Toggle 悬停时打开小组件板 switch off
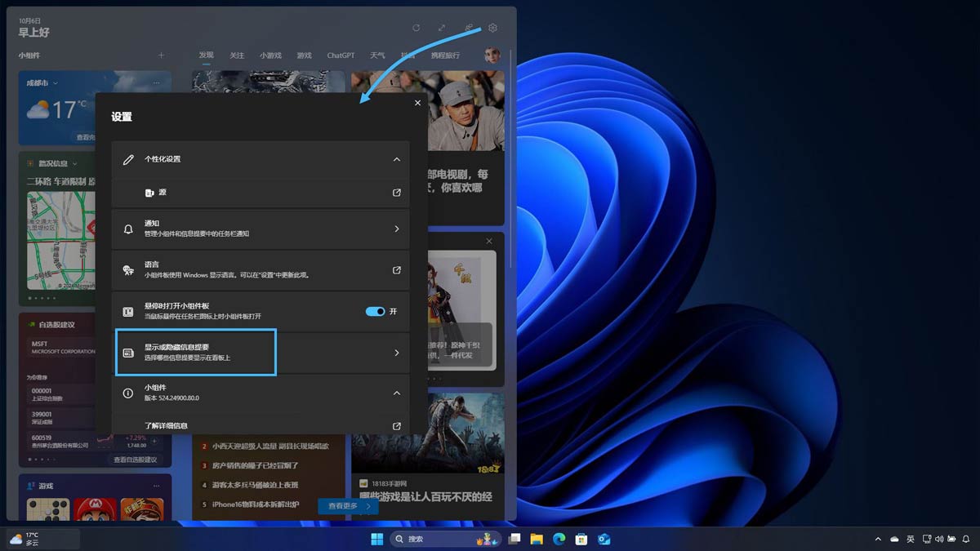This screenshot has width=980, height=551. click(375, 312)
